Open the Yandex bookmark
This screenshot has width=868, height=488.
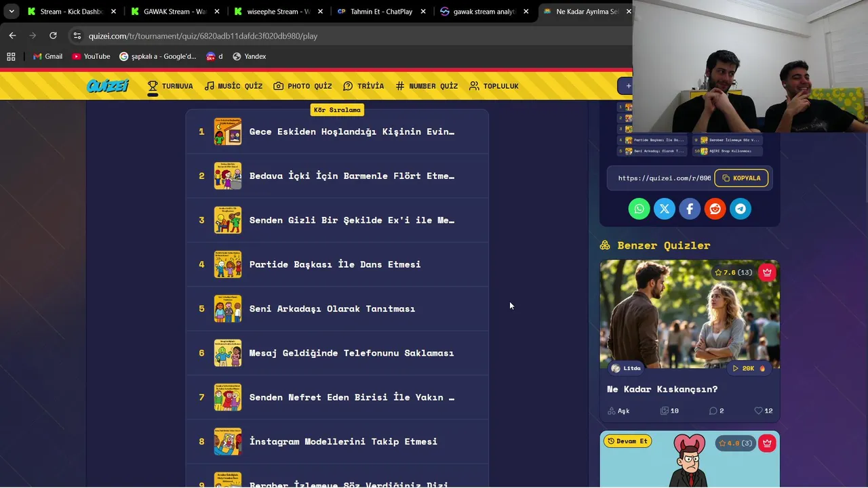pos(249,56)
